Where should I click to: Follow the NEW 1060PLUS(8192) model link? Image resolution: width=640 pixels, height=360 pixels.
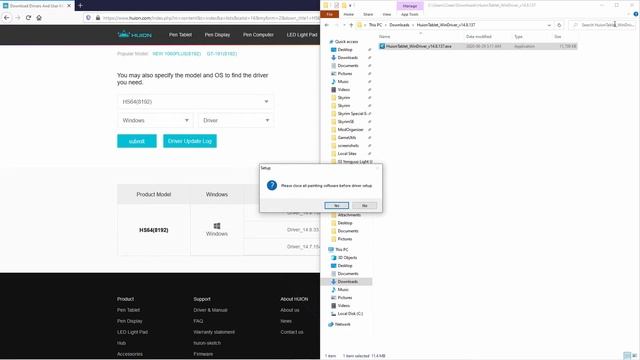click(176, 54)
